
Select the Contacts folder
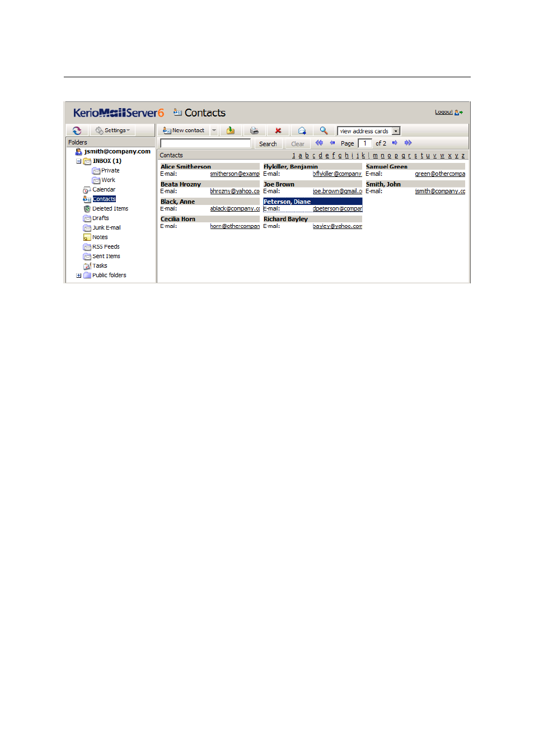click(x=104, y=199)
